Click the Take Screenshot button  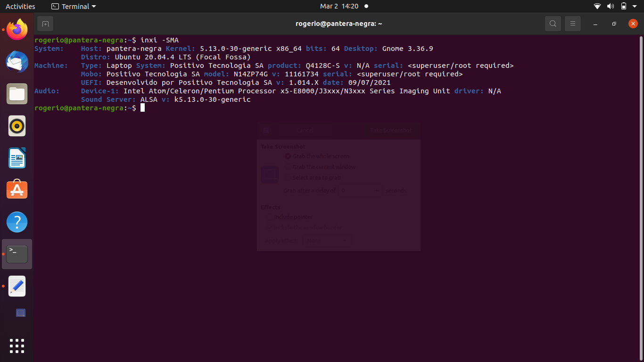click(x=391, y=130)
